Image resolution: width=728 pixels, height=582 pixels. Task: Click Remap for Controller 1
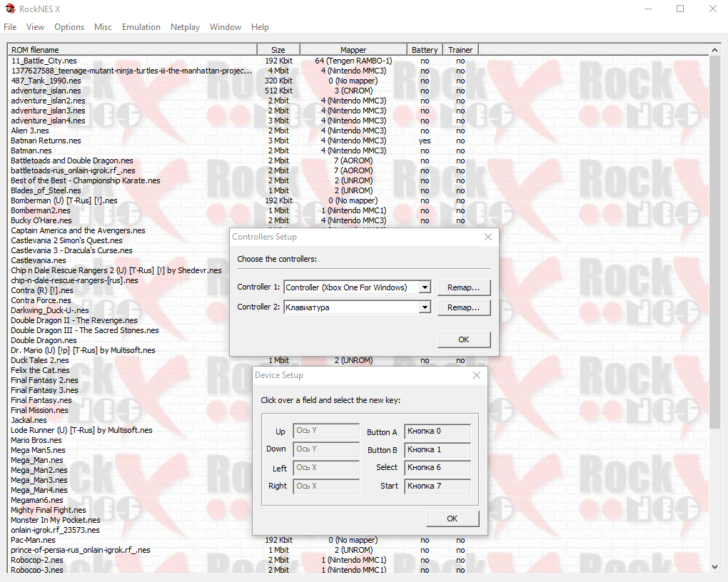coord(463,287)
